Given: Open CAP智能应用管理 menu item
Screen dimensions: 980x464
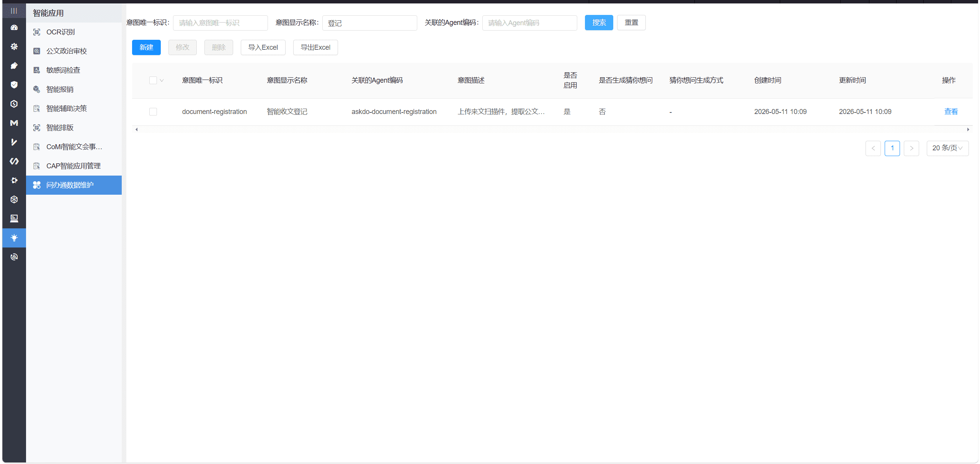Looking at the screenshot, I should coord(74,166).
